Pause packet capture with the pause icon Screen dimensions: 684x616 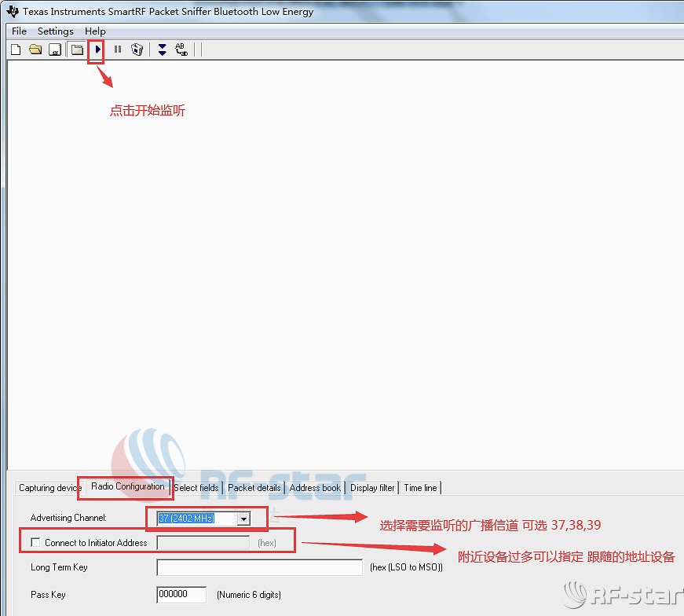click(x=118, y=49)
